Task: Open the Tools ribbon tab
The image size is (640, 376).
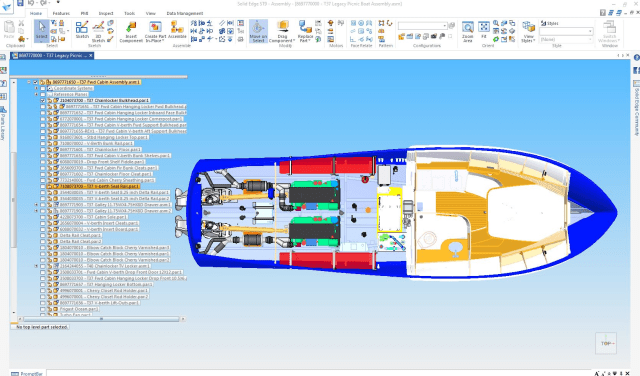Action: click(129, 13)
